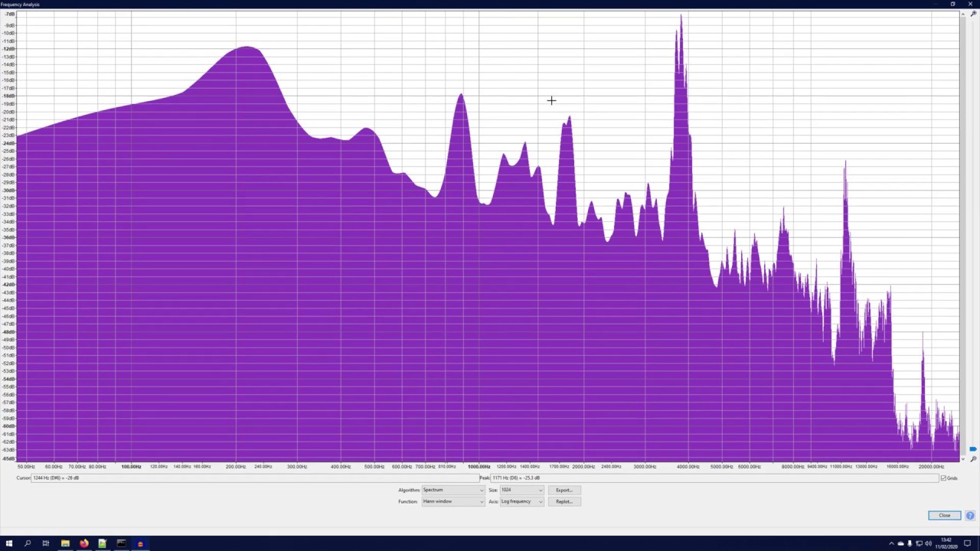Open network status tray icon
The height and width of the screenshot is (551, 980).
(919, 543)
